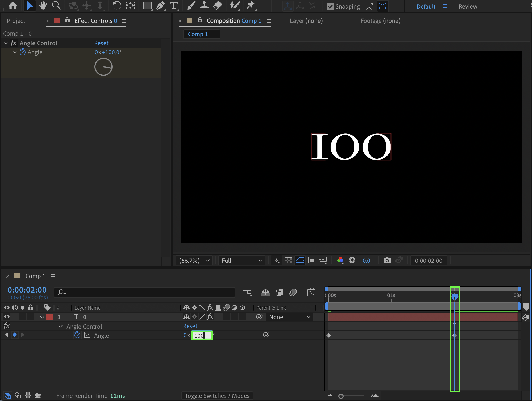Click the Angle dial in Effect Controls
The height and width of the screenshot is (401, 532).
tap(103, 67)
